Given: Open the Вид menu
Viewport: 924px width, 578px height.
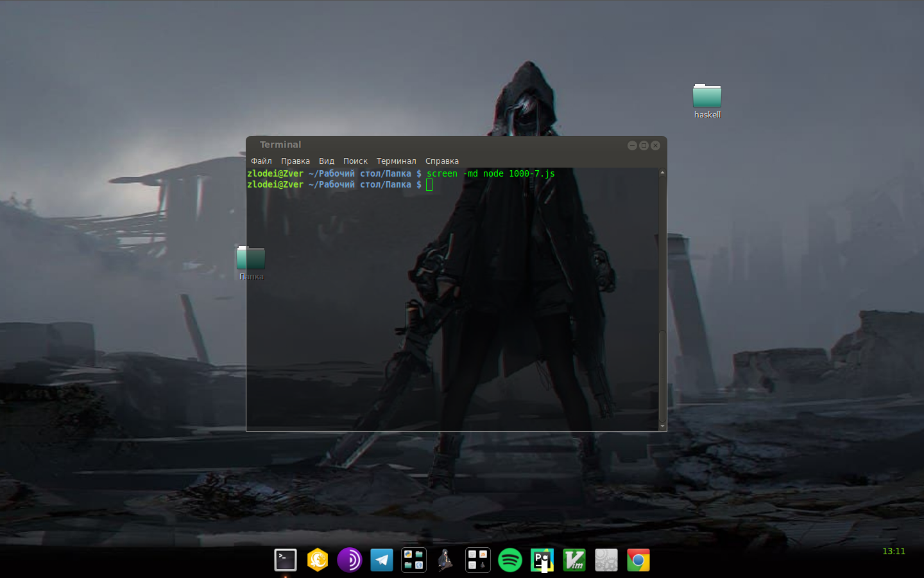Looking at the screenshot, I should pos(327,161).
